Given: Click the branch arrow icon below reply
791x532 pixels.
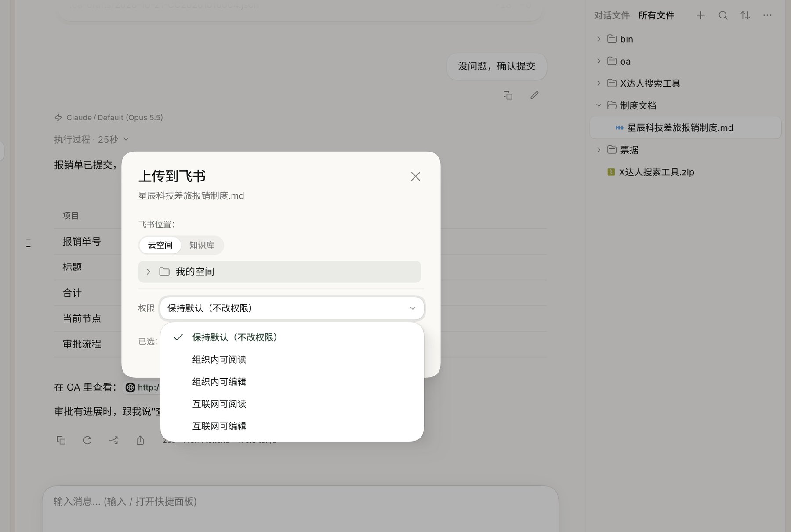Looking at the screenshot, I should click(x=114, y=440).
